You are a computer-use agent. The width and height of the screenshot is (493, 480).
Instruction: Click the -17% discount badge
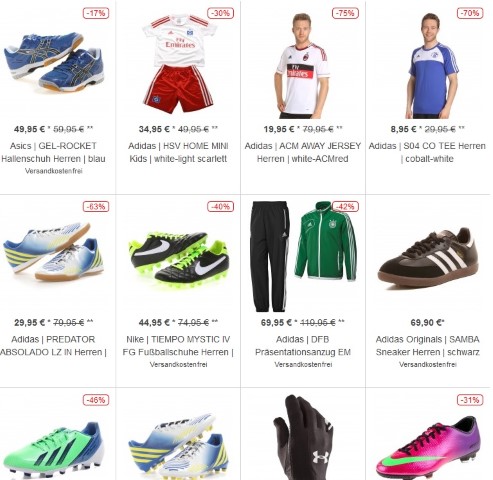click(96, 13)
